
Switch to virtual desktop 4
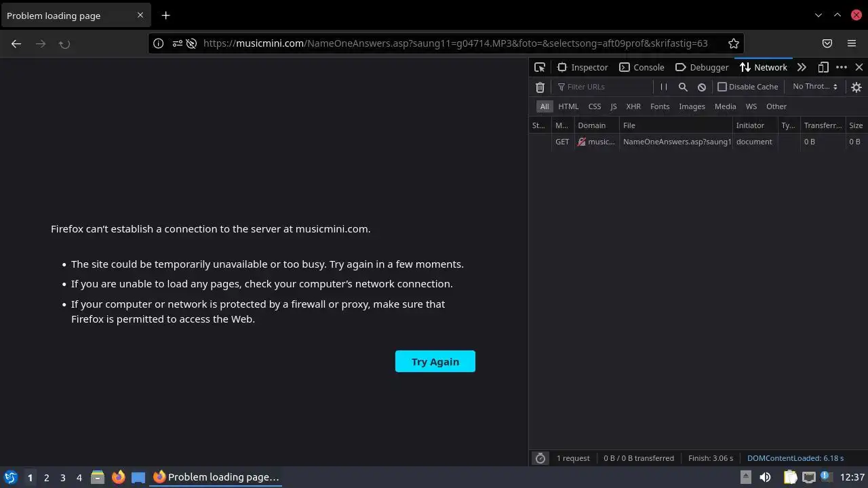79,477
